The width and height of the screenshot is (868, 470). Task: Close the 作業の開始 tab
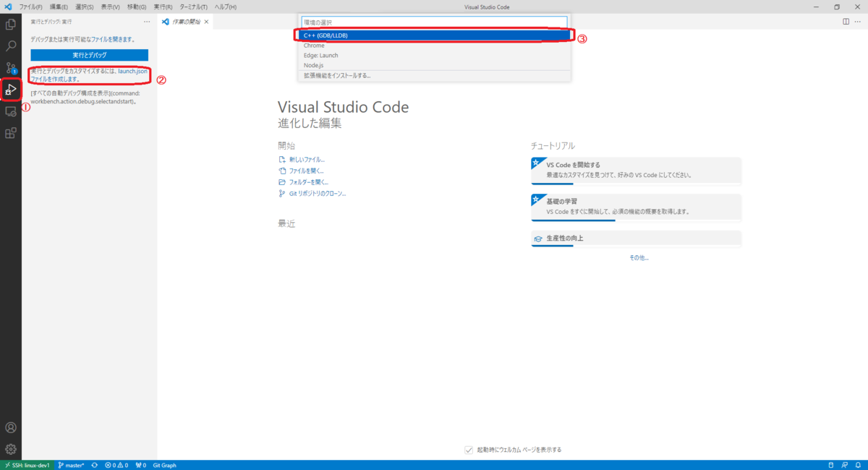tap(206, 22)
